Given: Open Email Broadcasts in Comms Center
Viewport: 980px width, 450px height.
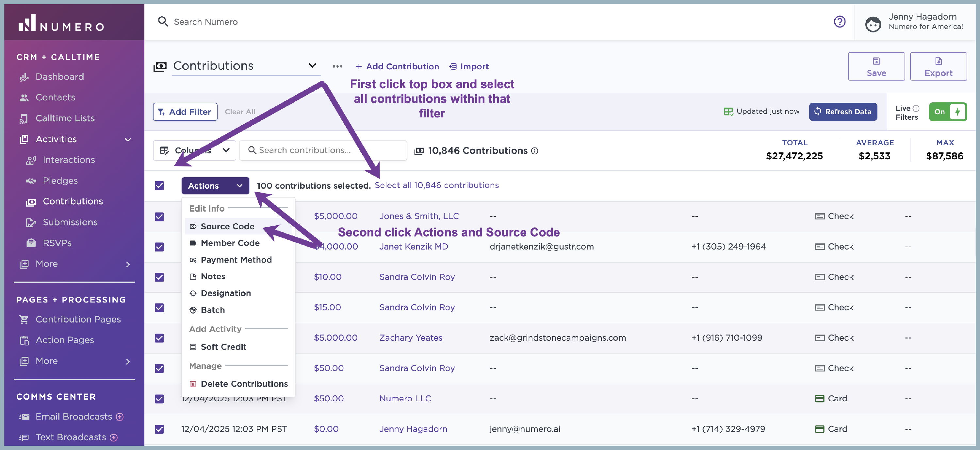Looking at the screenshot, I should point(73,417).
